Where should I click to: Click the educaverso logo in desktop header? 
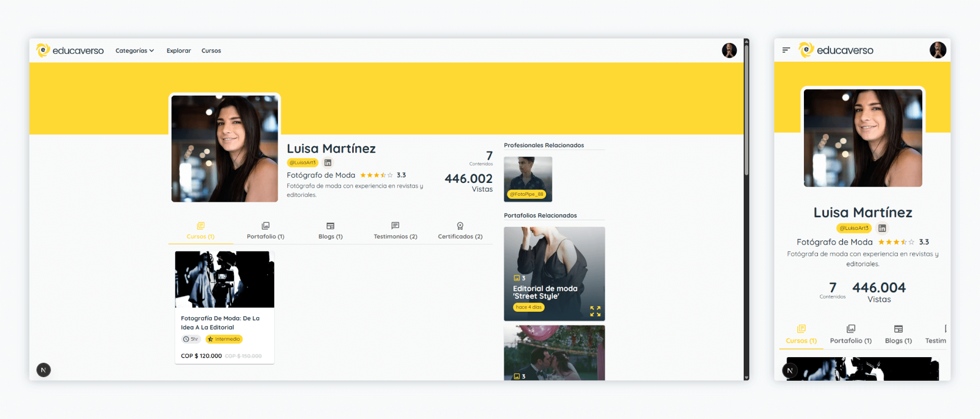click(70, 51)
